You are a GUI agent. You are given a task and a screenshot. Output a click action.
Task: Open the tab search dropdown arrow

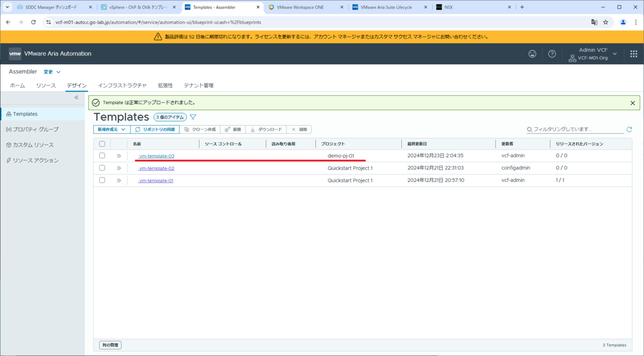[7, 7]
